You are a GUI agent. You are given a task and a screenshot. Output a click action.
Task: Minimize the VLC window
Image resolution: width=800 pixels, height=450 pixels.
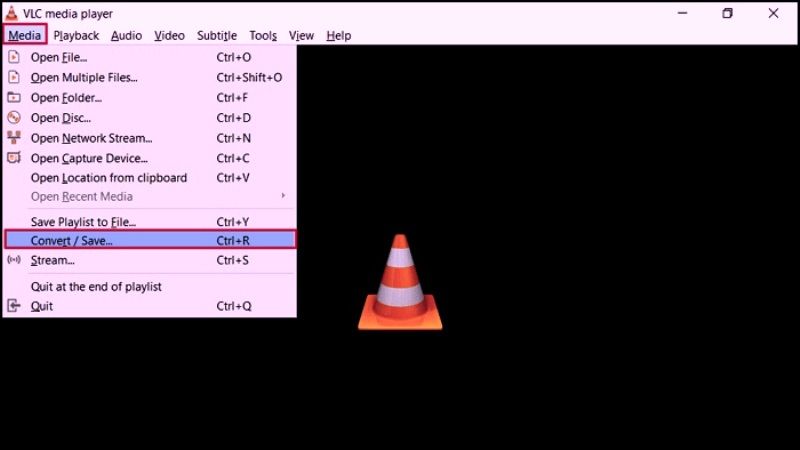pos(682,13)
